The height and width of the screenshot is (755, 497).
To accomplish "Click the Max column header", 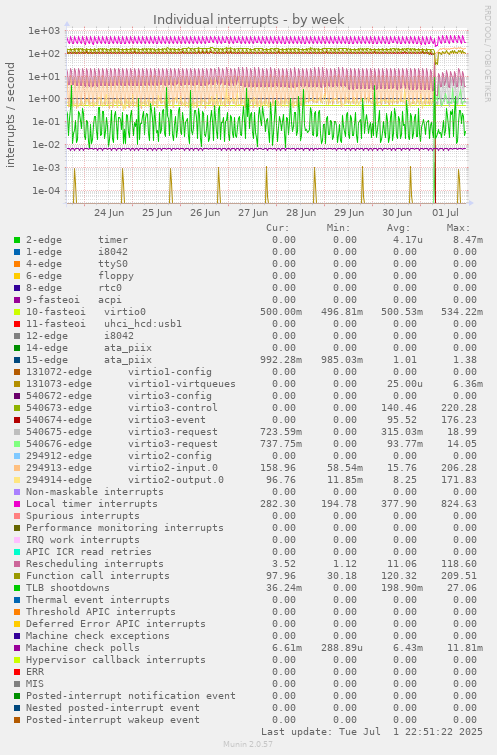I will (458, 228).
